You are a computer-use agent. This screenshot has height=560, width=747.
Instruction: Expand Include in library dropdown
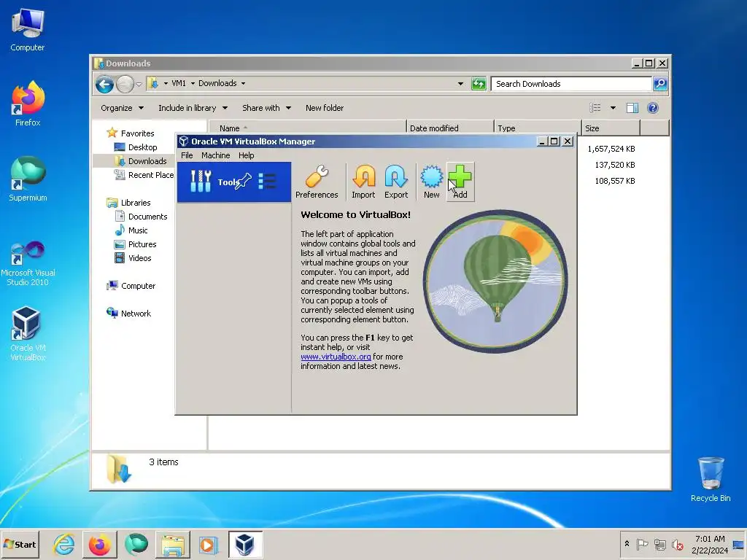193,108
